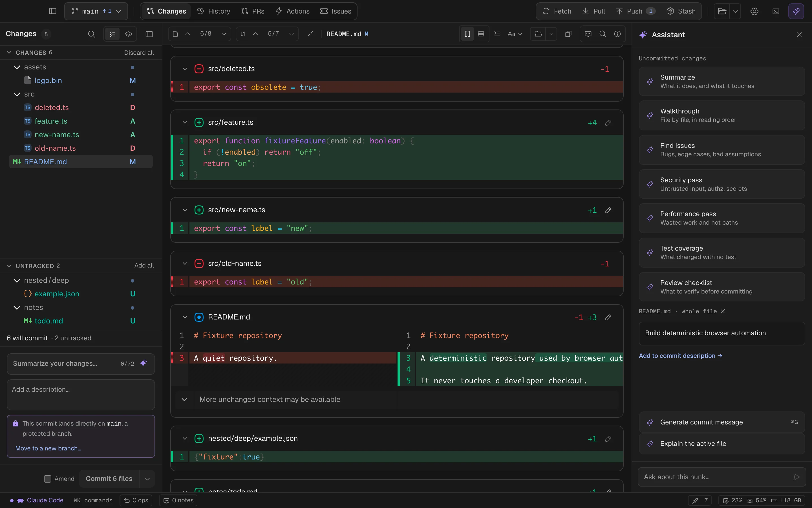This screenshot has width=812, height=508.
Task: Select unified stacked diff view
Action: coord(481,34)
